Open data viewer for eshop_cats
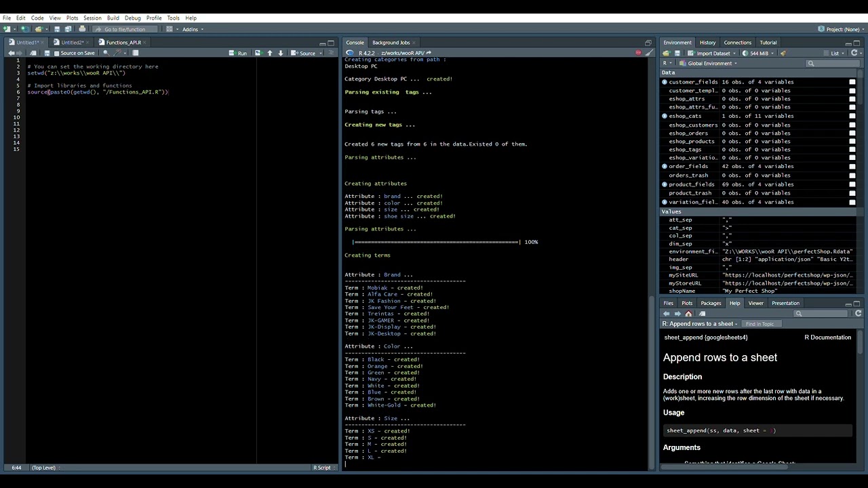Screen dimensions: 868x488 click(x=852, y=116)
